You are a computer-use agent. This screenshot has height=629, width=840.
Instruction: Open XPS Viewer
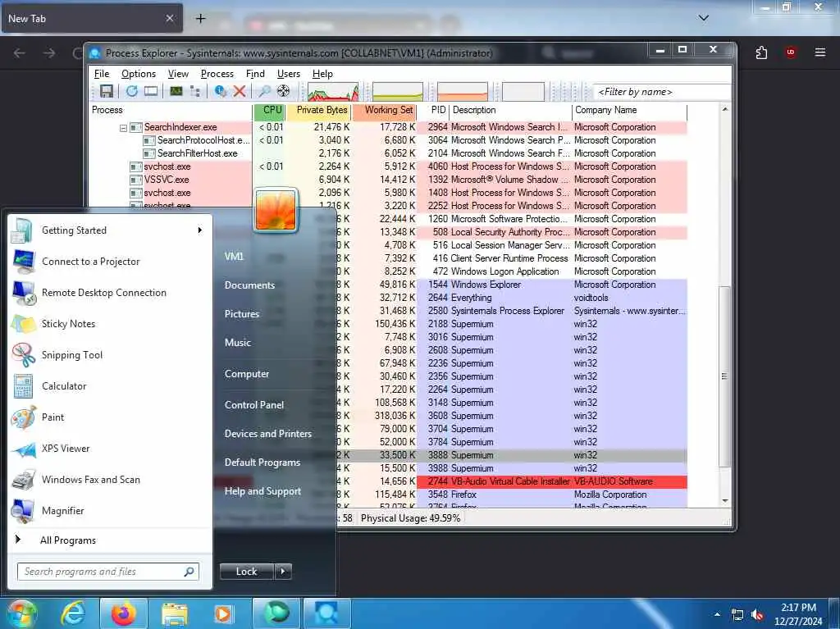(109, 449)
